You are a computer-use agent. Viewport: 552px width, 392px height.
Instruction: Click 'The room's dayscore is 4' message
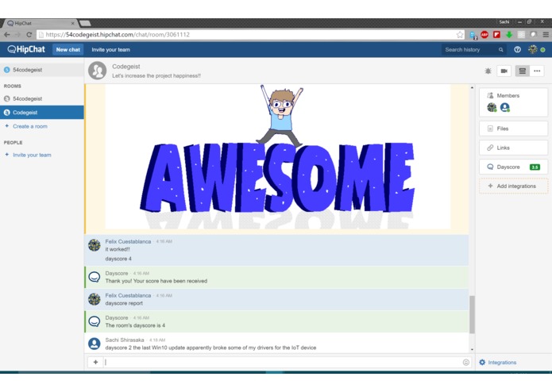[135, 325]
